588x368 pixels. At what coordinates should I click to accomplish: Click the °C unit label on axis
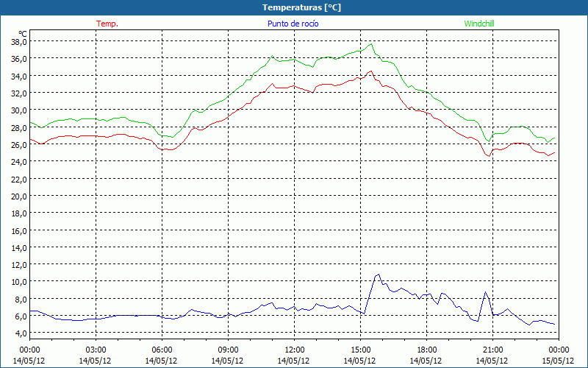[23, 34]
